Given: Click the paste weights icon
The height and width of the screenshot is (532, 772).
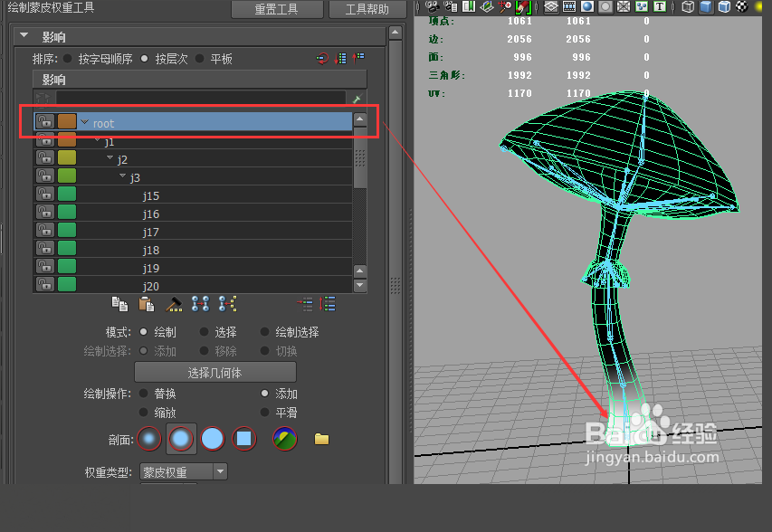Looking at the screenshot, I should [x=146, y=304].
